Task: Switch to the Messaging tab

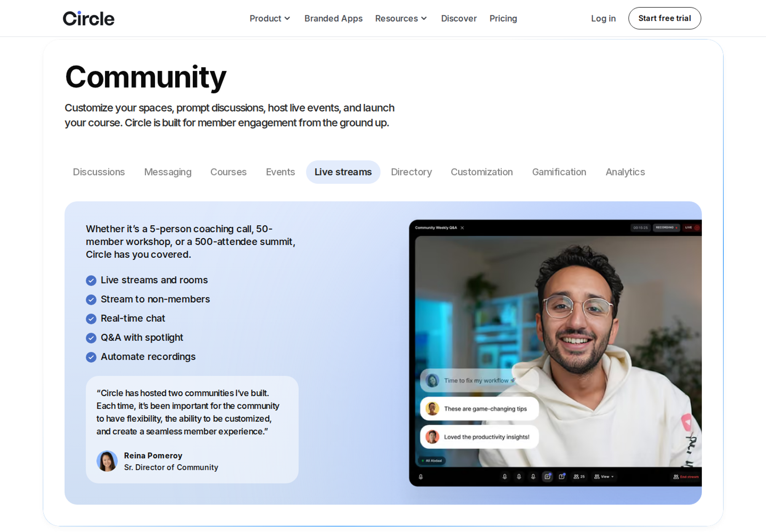Action: 168,172
